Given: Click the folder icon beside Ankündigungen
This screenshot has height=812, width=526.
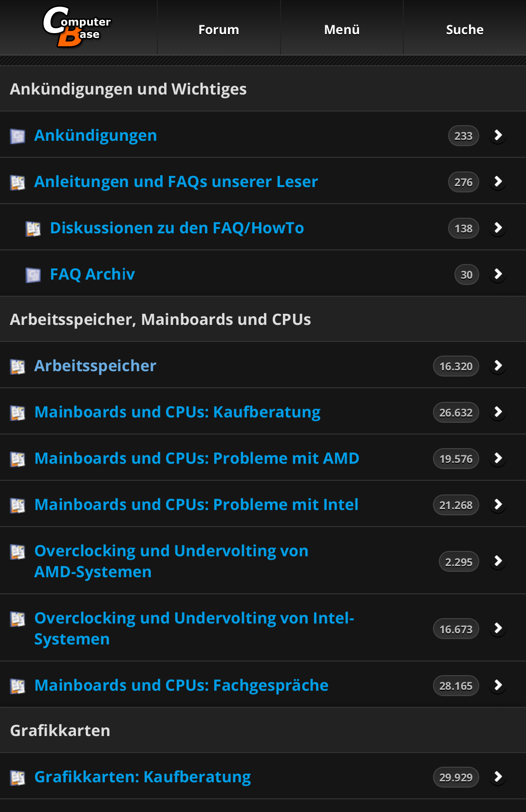Looking at the screenshot, I should 18,136.
